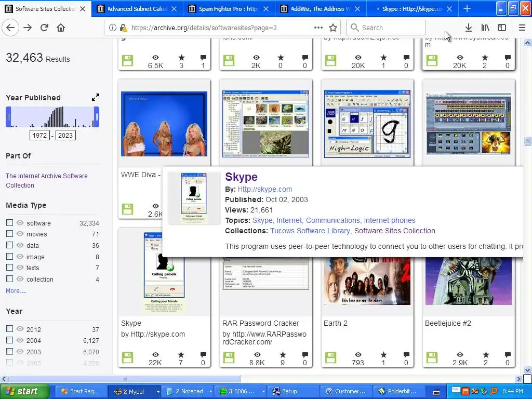Click the magnifier tray icon in taskbar
This screenshot has width=532, height=399.
494,391
